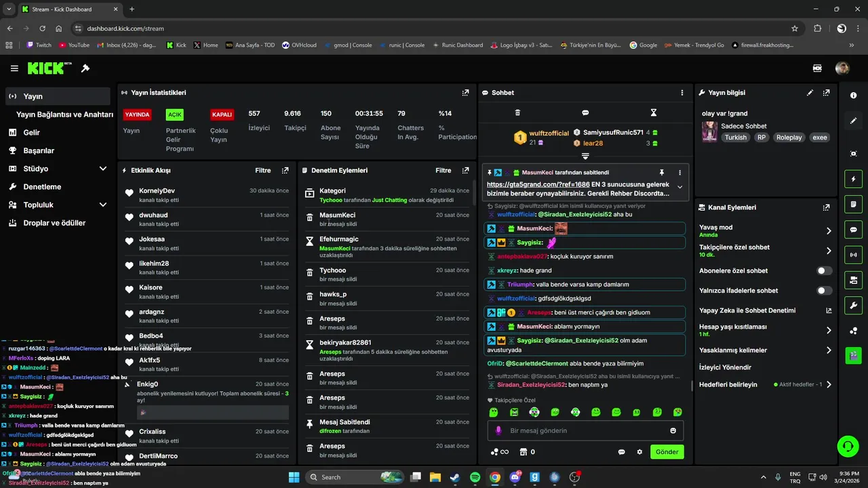The image size is (868, 488).
Task: Open Hedefleri belirleyin arrow
Action: click(x=829, y=384)
